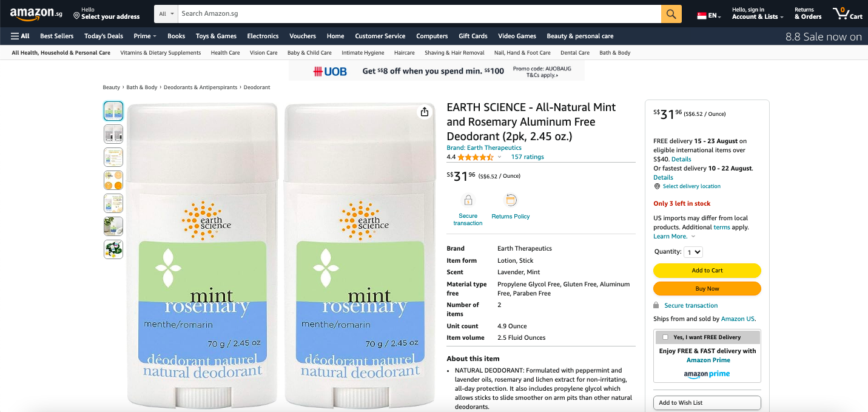Open Today's Deals in navigation bar
This screenshot has width=868, height=412.
[x=104, y=36]
